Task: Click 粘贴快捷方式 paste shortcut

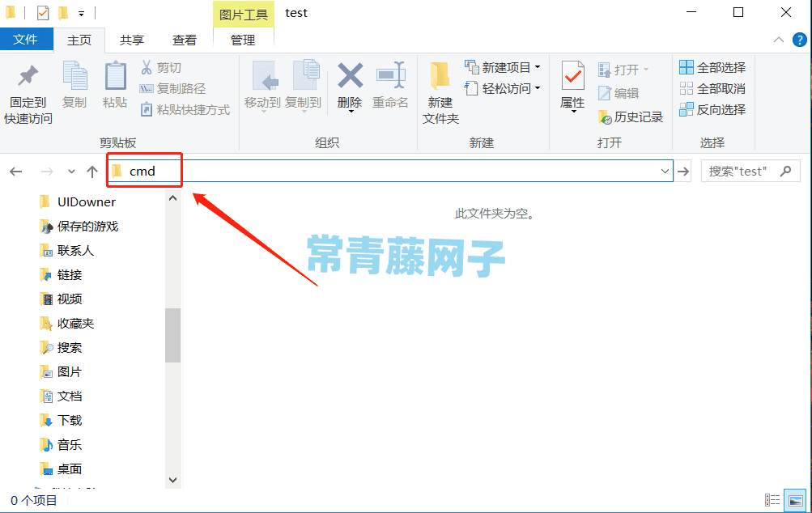Action: (185, 110)
